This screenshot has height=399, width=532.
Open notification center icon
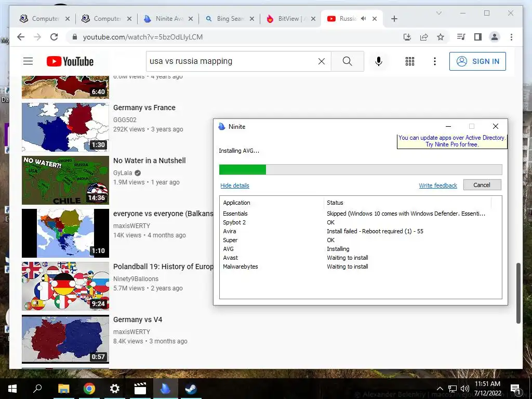pos(515,389)
